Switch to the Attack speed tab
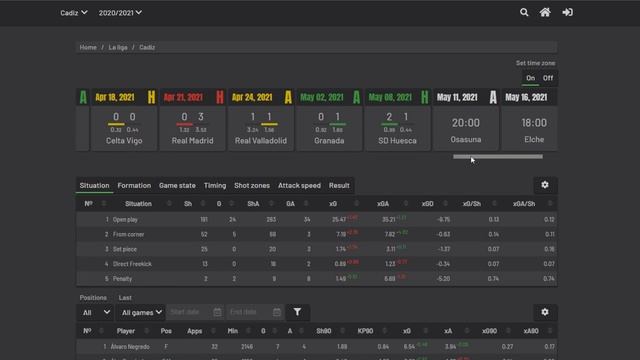Image resolution: width=640 pixels, height=360 pixels. point(299,185)
